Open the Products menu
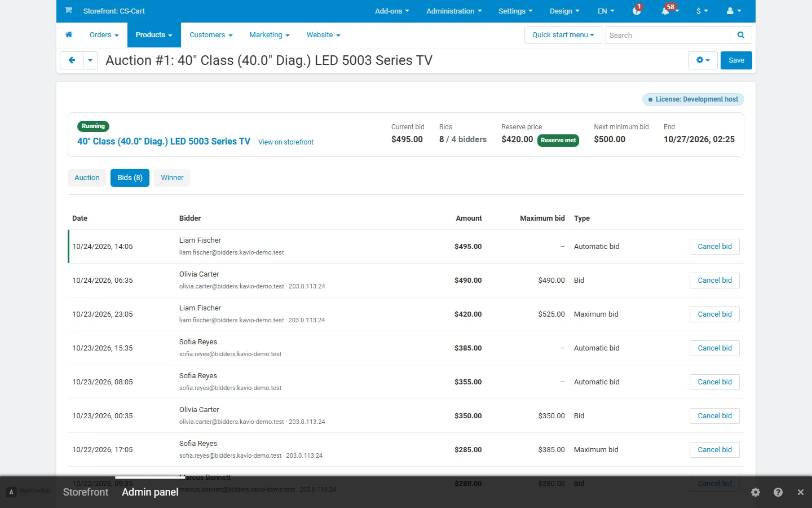The image size is (812, 508). click(x=154, y=35)
